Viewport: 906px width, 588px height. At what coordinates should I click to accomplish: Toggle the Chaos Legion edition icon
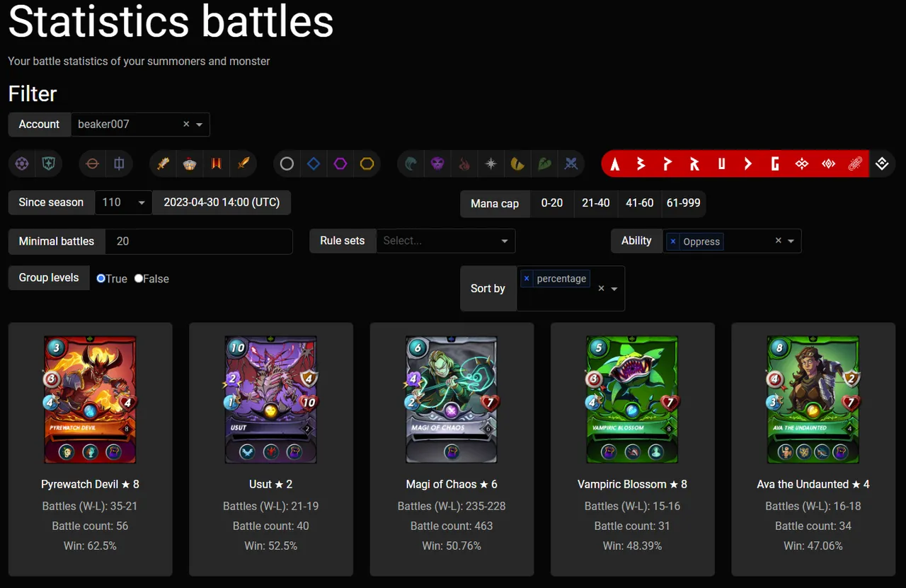point(802,164)
